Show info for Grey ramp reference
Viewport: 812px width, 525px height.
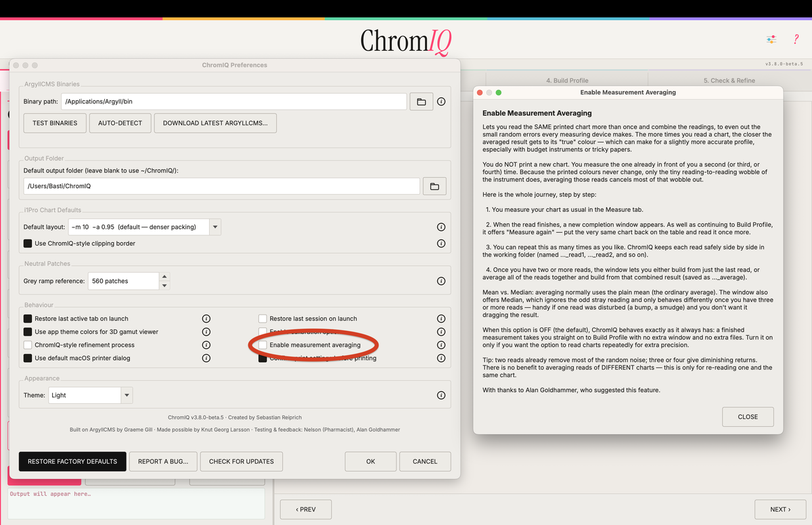441,281
